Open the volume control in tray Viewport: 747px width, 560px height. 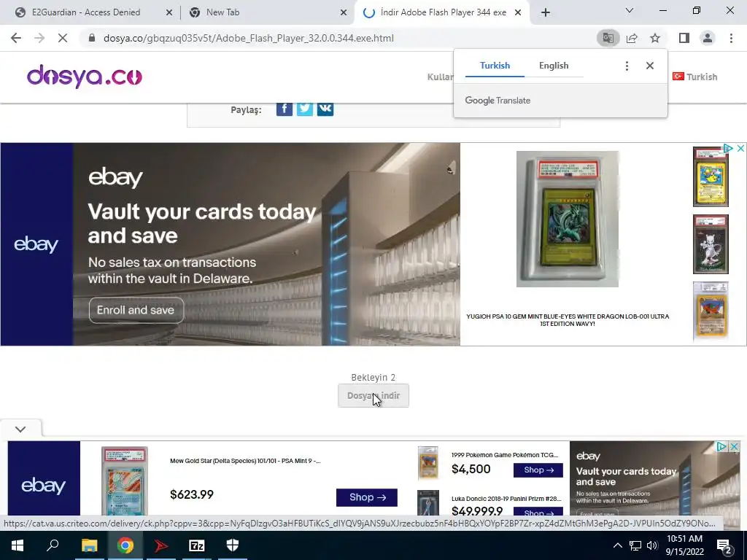click(652, 545)
